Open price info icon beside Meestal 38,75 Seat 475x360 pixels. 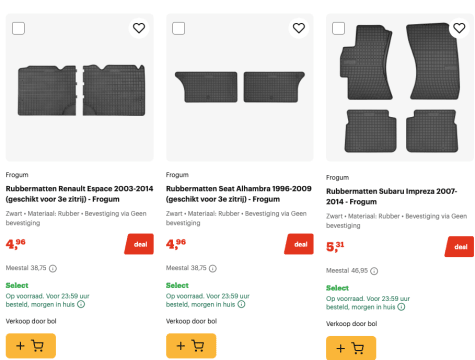pyautogui.click(x=213, y=268)
